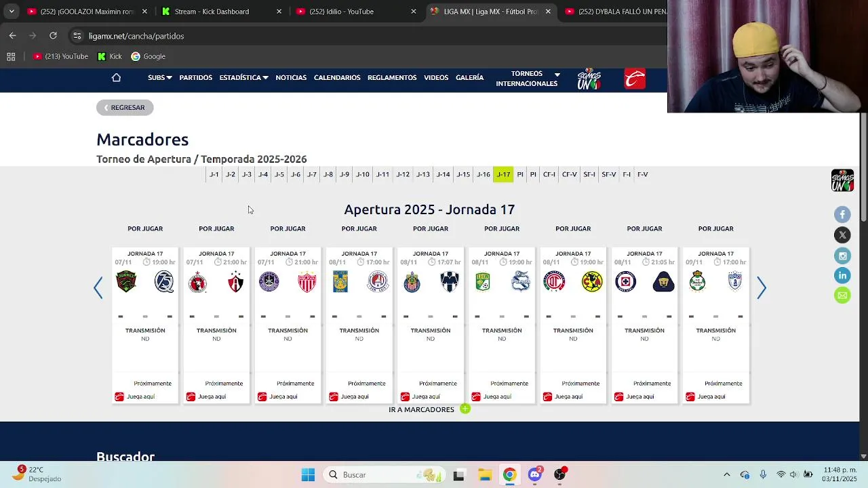Screen dimensions: 868x488
Task: Open Chrome from the taskbar
Action: (x=509, y=474)
